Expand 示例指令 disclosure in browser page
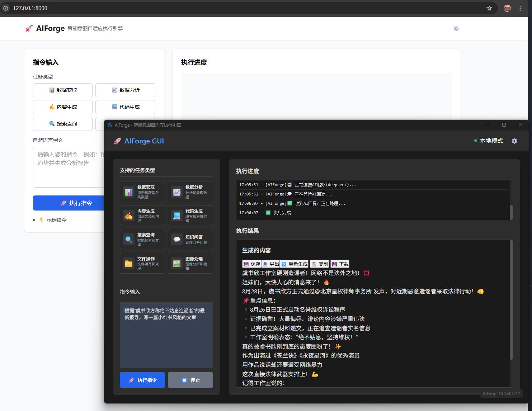The height and width of the screenshot is (411, 532). 50,220
